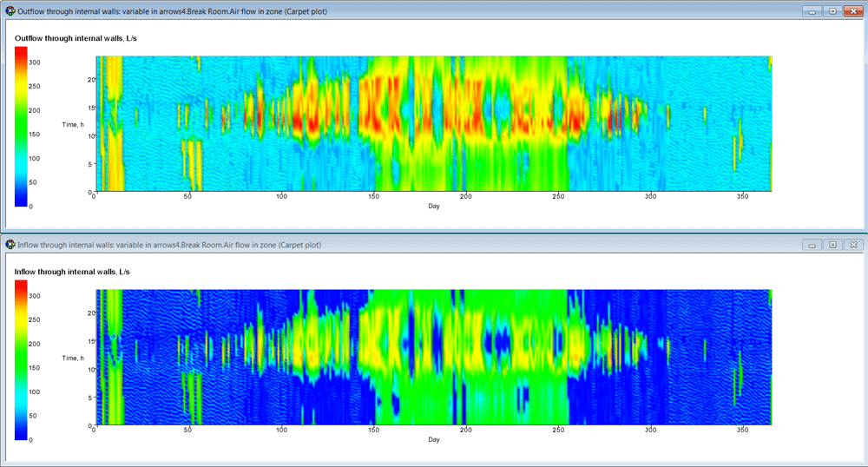Click the Outflow window's application icon

pos(10,11)
